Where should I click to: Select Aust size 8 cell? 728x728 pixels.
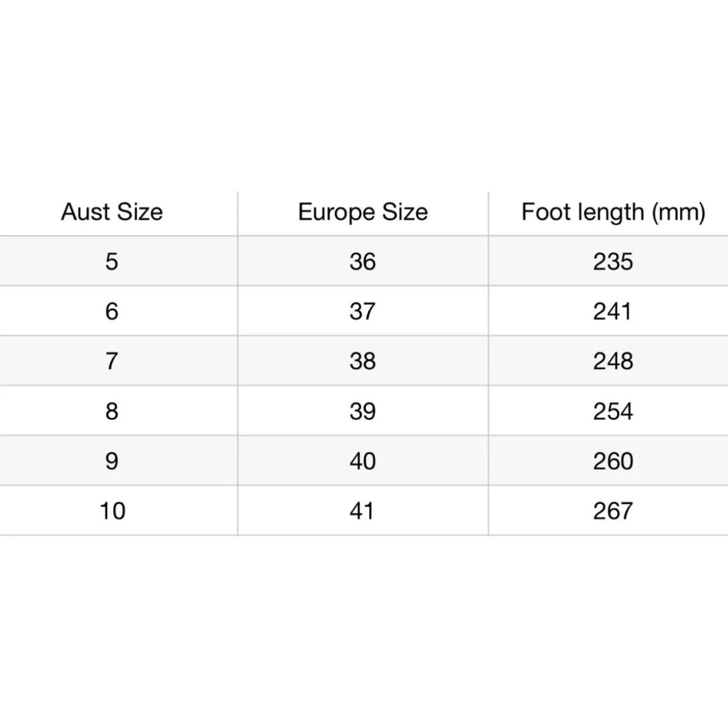point(112,411)
